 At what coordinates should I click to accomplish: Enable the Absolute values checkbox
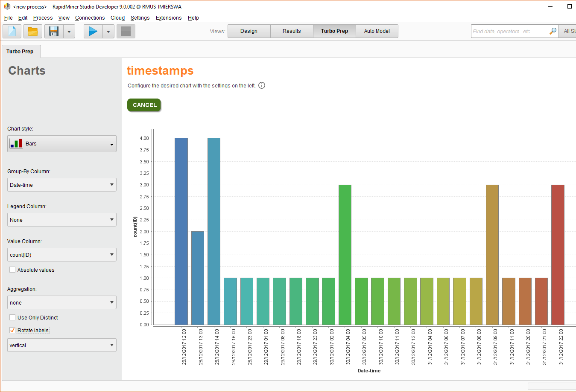12,270
